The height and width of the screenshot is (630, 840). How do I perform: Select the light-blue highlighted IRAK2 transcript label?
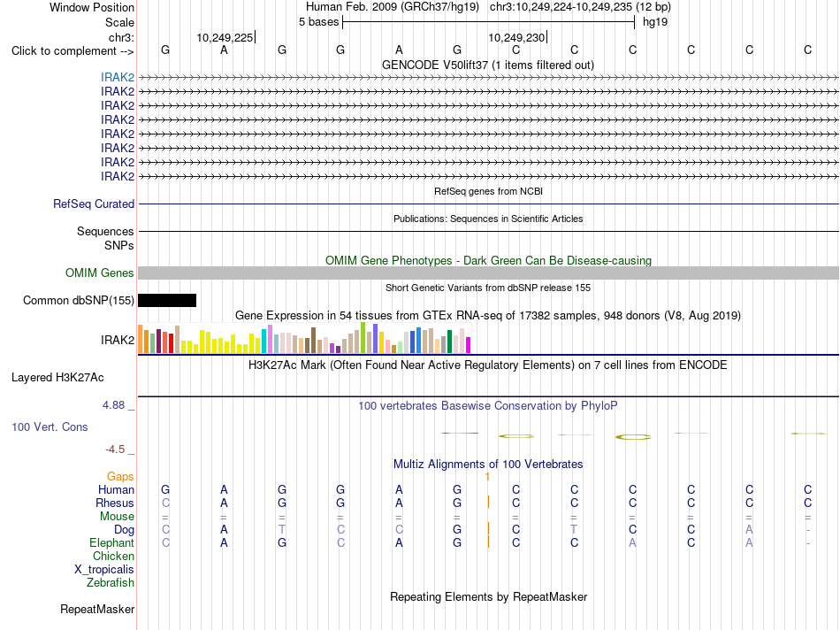click(x=118, y=77)
